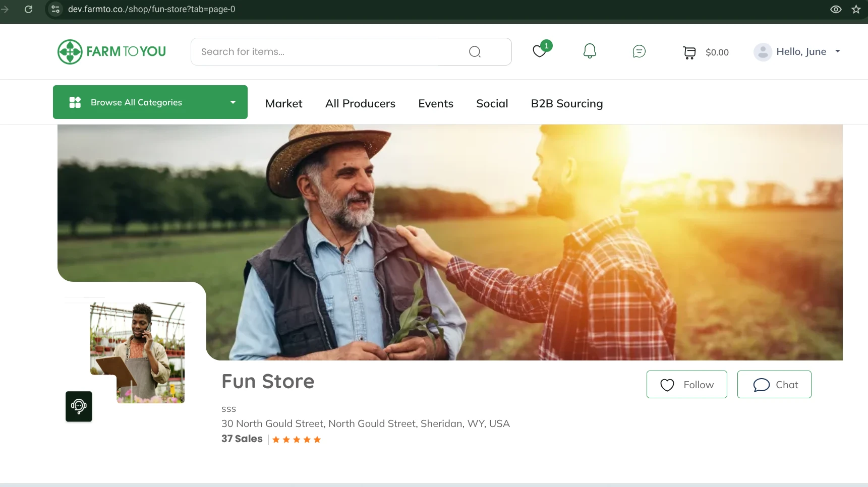Open the notifications bell icon
This screenshot has height=487, width=868.
(x=590, y=51)
